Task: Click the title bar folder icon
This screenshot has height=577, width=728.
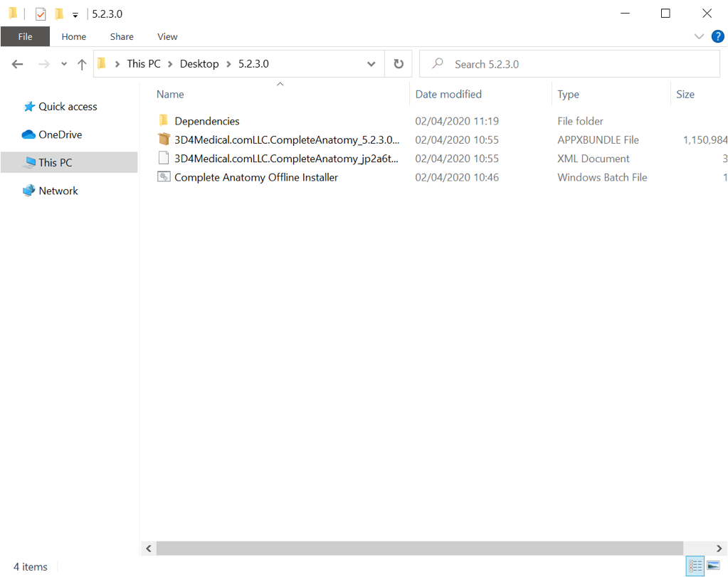Action: pyautogui.click(x=14, y=14)
